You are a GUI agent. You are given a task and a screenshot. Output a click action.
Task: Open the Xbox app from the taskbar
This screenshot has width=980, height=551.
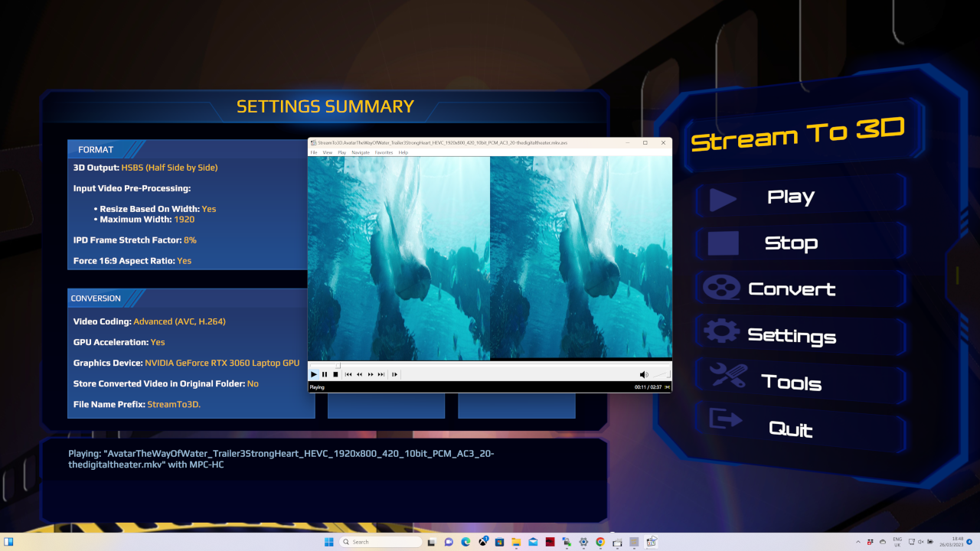click(483, 542)
